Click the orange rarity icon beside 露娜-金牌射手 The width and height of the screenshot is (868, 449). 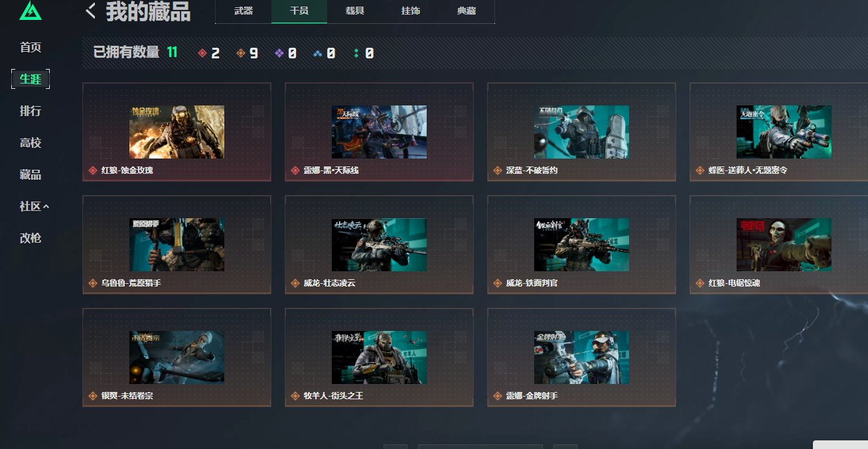(x=498, y=396)
